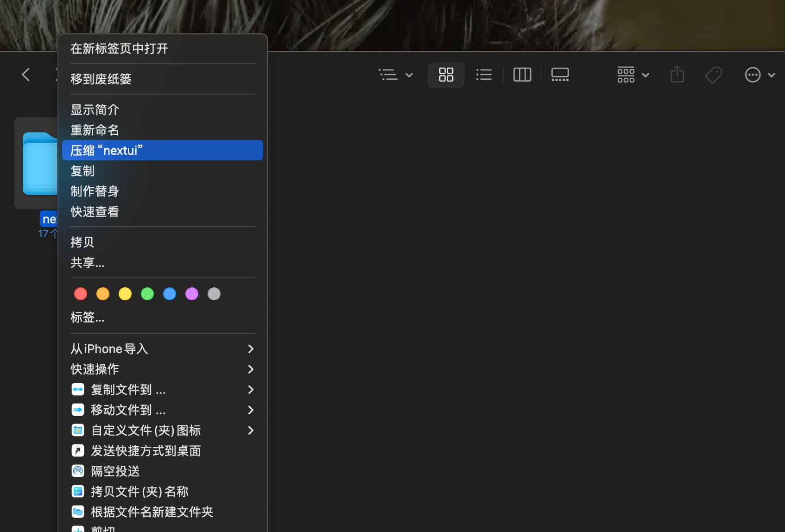Switch Finder to gallery view
Image resolution: width=785 pixels, height=532 pixels.
[560, 75]
